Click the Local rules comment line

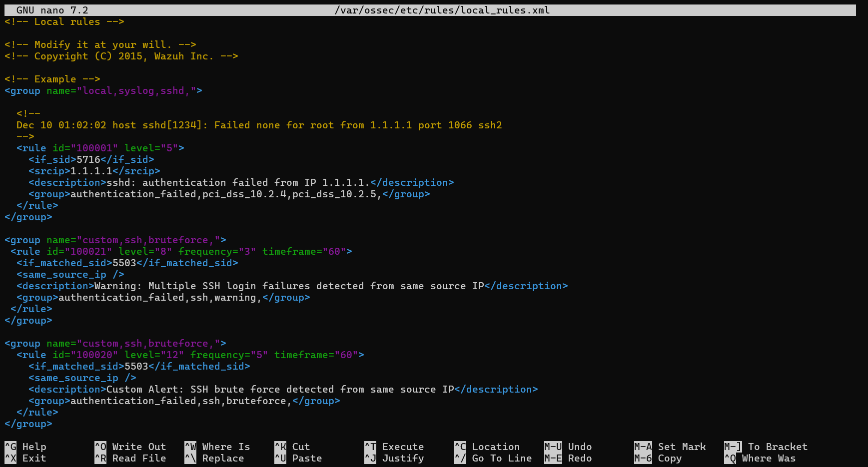tap(64, 21)
